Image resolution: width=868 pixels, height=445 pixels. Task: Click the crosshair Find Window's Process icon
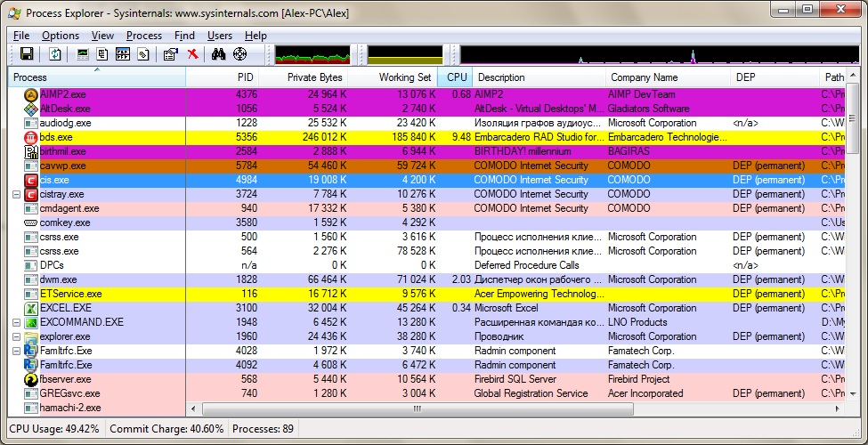click(x=239, y=53)
